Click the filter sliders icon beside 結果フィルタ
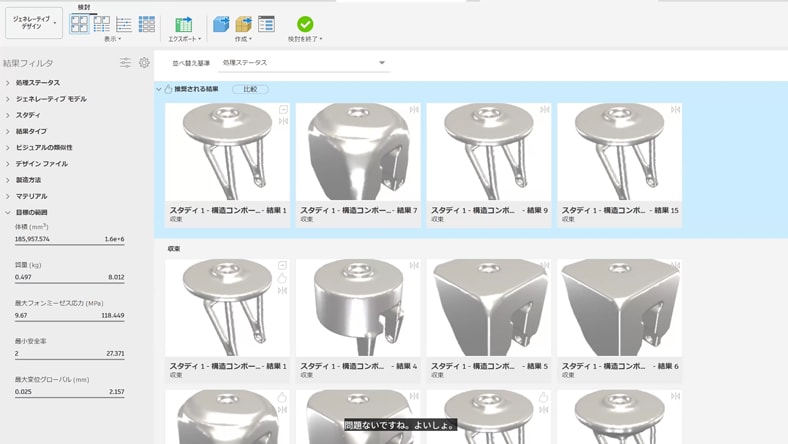The width and height of the screenshot is (788, 444). (x=125, y=63)
